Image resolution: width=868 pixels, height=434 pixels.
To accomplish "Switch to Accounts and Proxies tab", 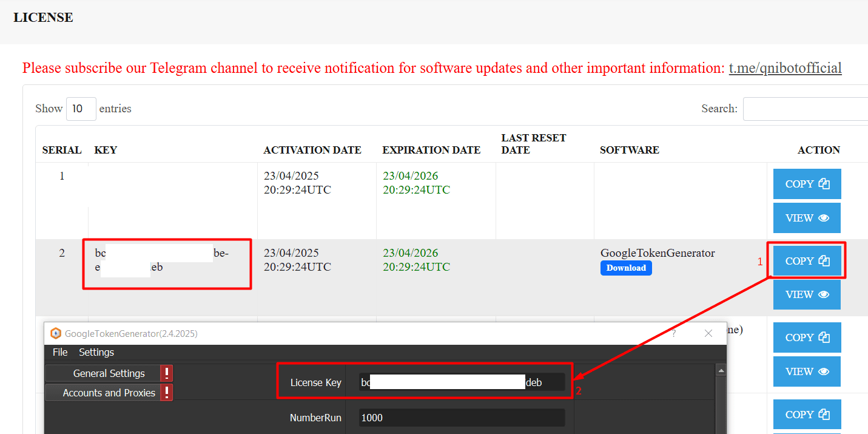I will tap(103, 393).
